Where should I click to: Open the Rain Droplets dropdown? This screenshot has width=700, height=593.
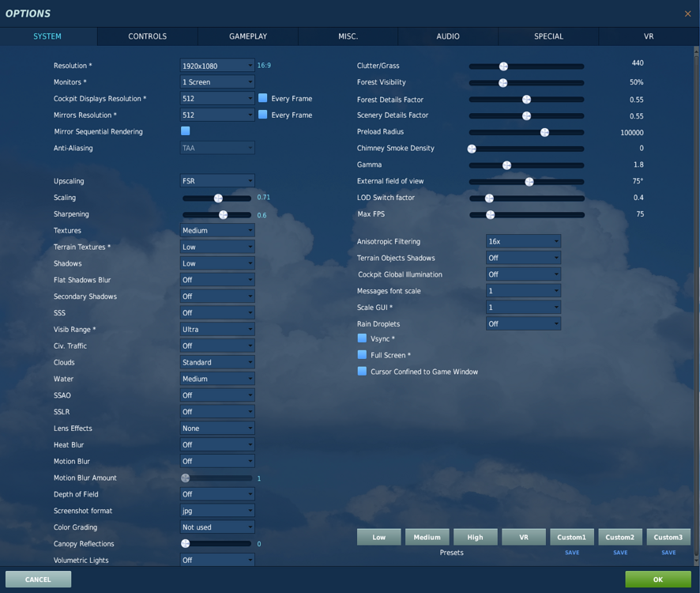point(523,323)
